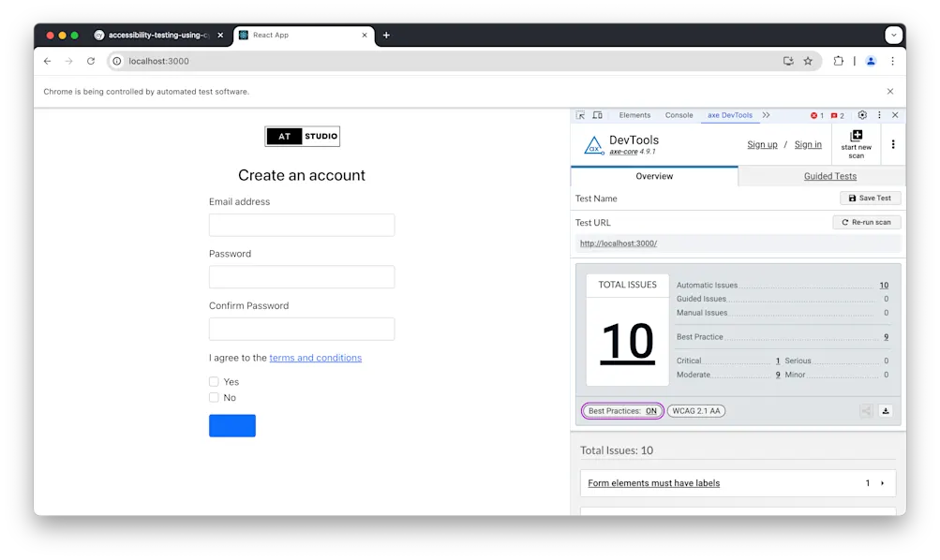
Task: Open the axe options three-dot menu
Action: 892,144
